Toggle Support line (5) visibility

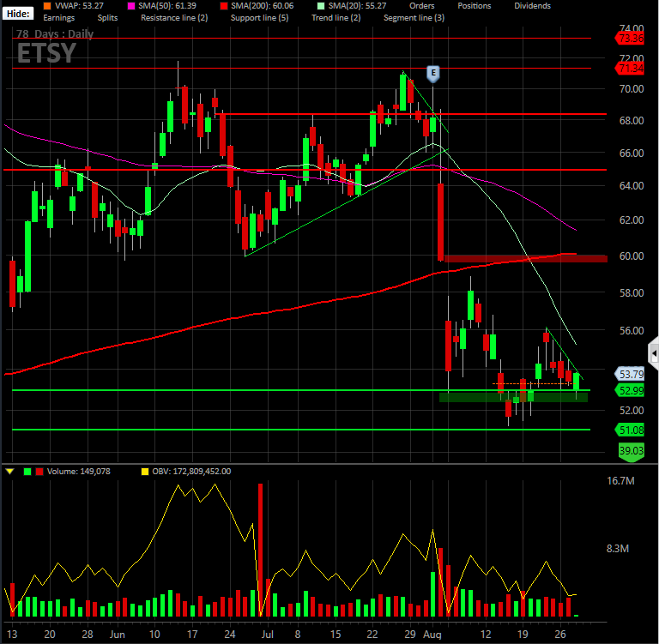pos(259,18)
